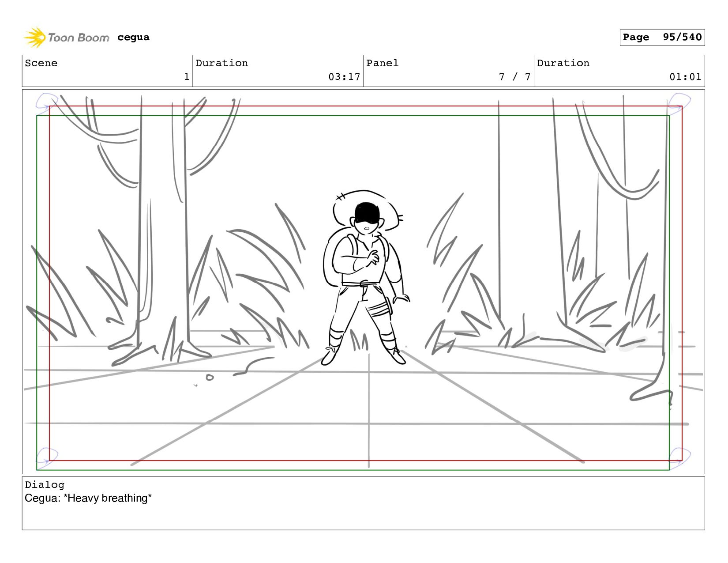Image resolution: width=728 pixels, height=563 pixels.
Task: Click the scene duration value '03:17'
Action: click(344, 77)
